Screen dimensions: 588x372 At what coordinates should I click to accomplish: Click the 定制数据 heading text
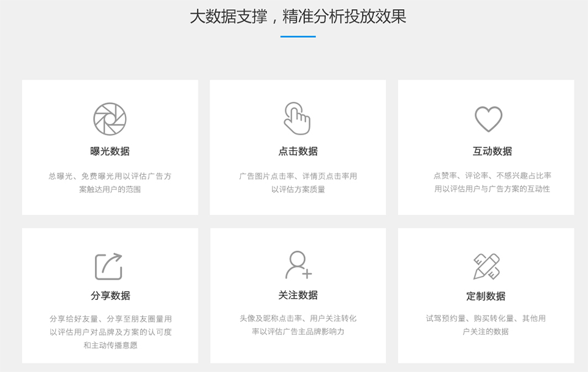[486, 296]
